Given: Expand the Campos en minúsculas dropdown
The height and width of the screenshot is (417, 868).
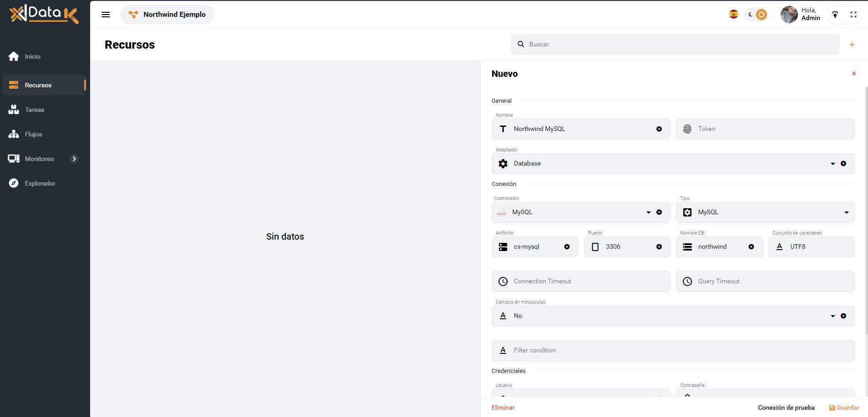Looking at the screenshot, I should tap(832, 316).
